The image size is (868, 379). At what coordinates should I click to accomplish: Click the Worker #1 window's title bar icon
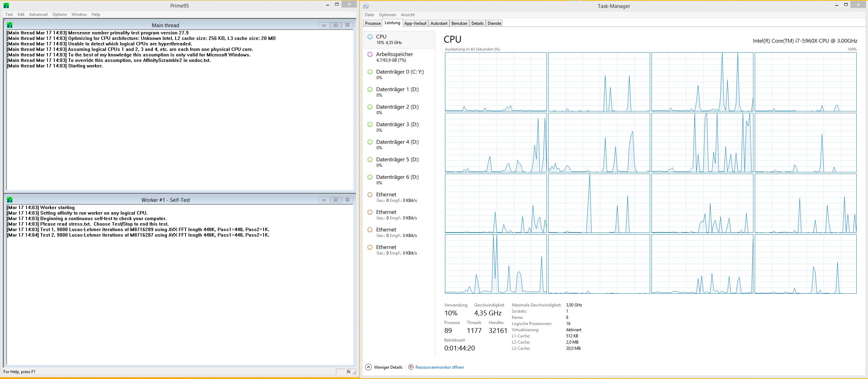(9, 199)
